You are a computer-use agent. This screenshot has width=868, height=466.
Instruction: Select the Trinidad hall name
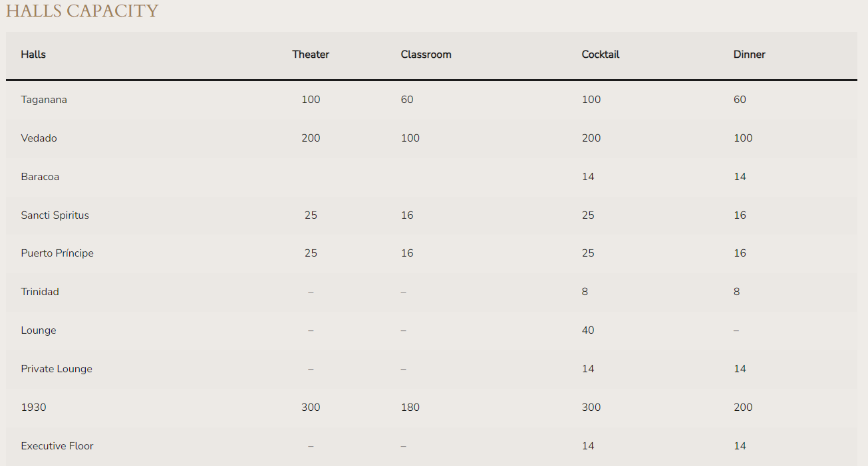40,292
